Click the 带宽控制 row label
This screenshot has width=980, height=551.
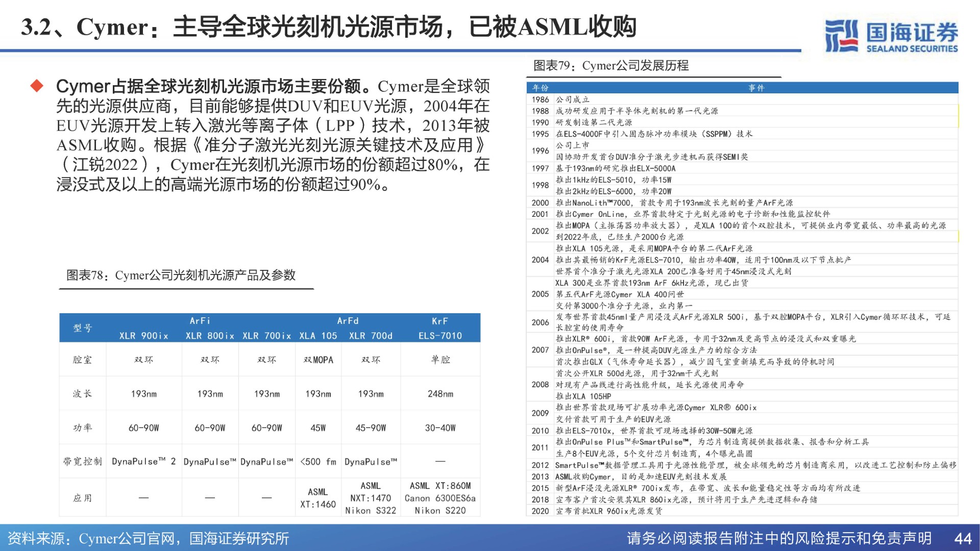(82, 462)
